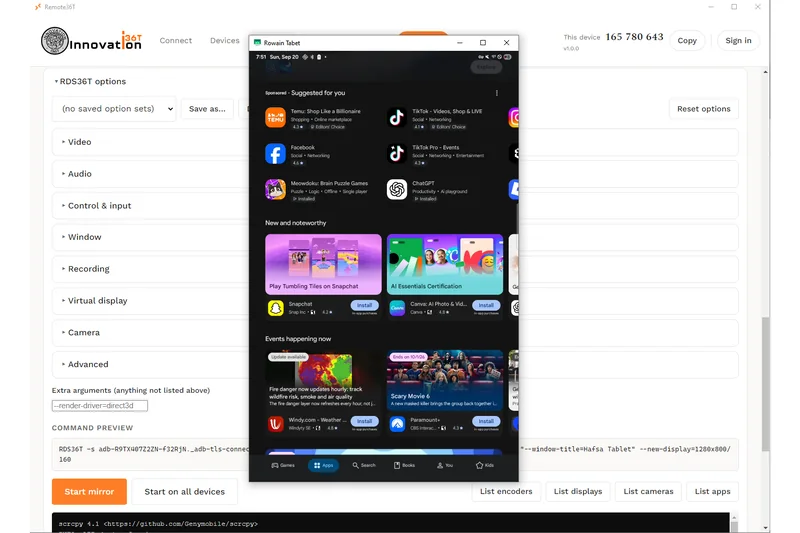Open TikTok Pro - Events icon

pyautogui.click(x=396, y=154)
